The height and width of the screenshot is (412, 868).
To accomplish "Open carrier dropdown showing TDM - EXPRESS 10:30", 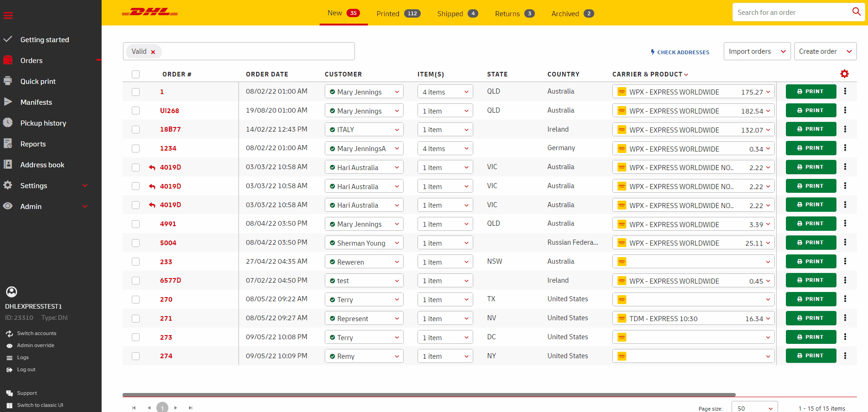I will point(694,318).
